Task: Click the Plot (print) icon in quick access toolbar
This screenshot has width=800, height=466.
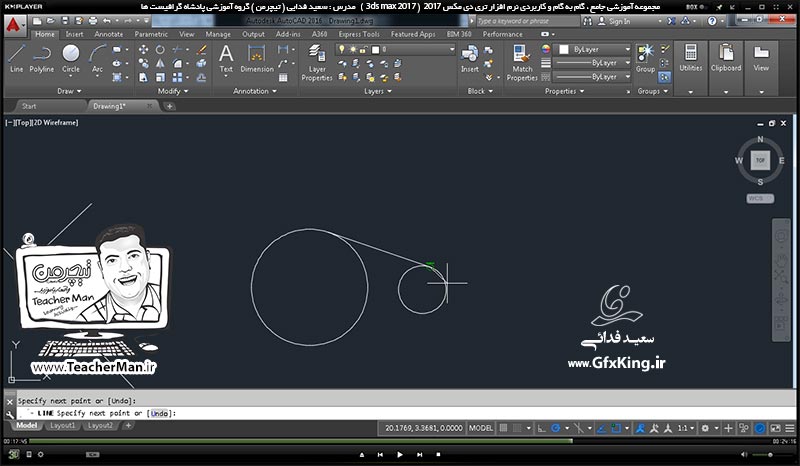Action: click(93, 21)
